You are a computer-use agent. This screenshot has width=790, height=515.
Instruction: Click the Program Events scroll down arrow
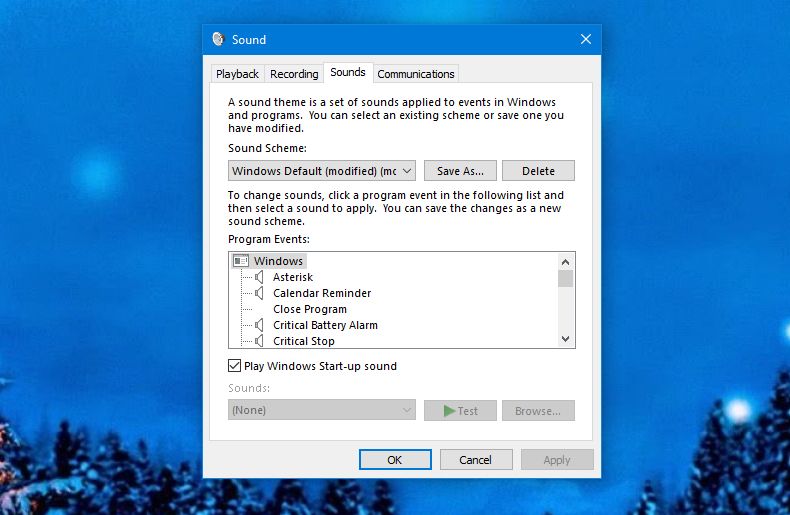(565, 339)
